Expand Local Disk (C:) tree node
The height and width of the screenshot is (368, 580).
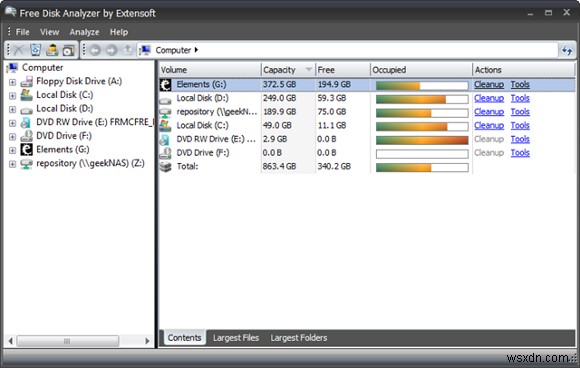tap(12, 95)
